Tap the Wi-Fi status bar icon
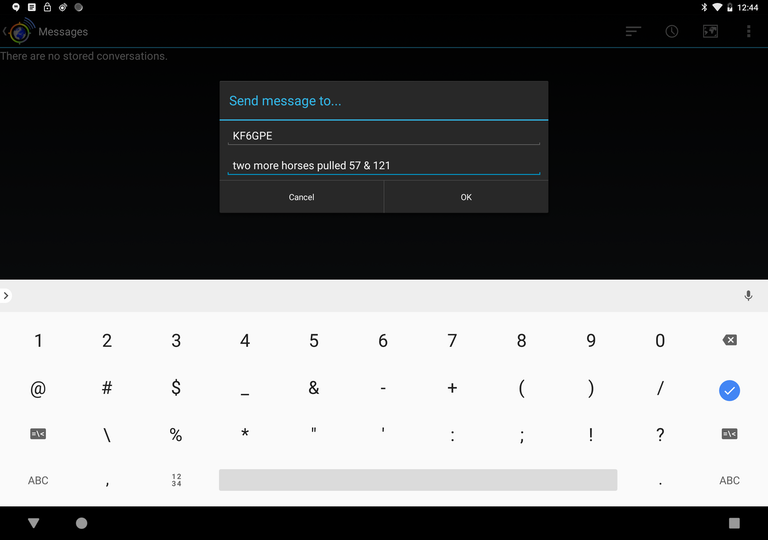This screenshot has width=768, height=540. (717, 7)
